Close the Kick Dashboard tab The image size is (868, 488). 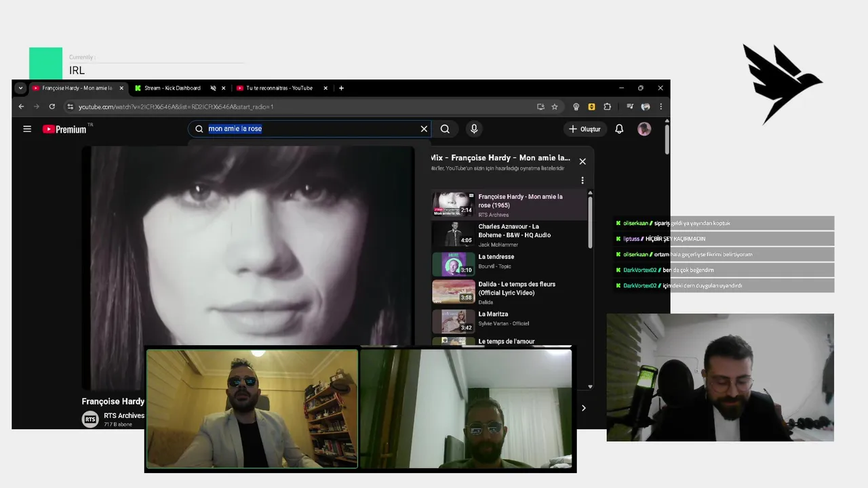(x=224, y=88)
